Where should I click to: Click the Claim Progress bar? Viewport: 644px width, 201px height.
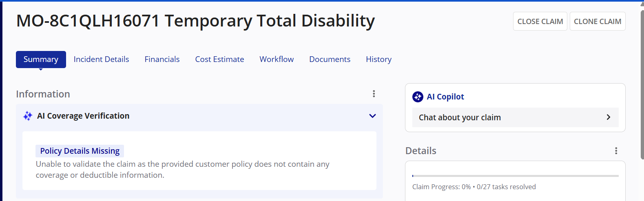click(x=515, y=176)
